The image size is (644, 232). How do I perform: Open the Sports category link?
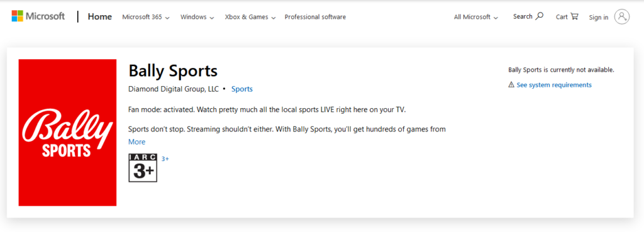click(x=242, y=89)
